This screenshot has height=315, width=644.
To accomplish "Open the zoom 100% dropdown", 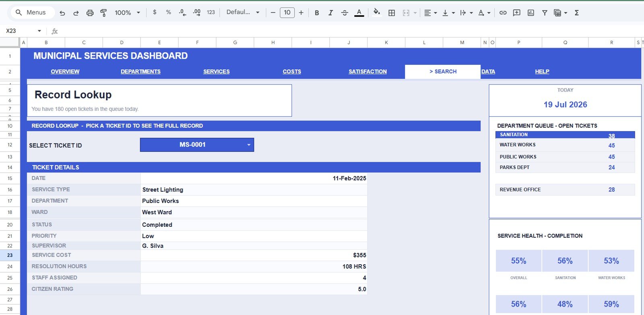I will [128, 12].
